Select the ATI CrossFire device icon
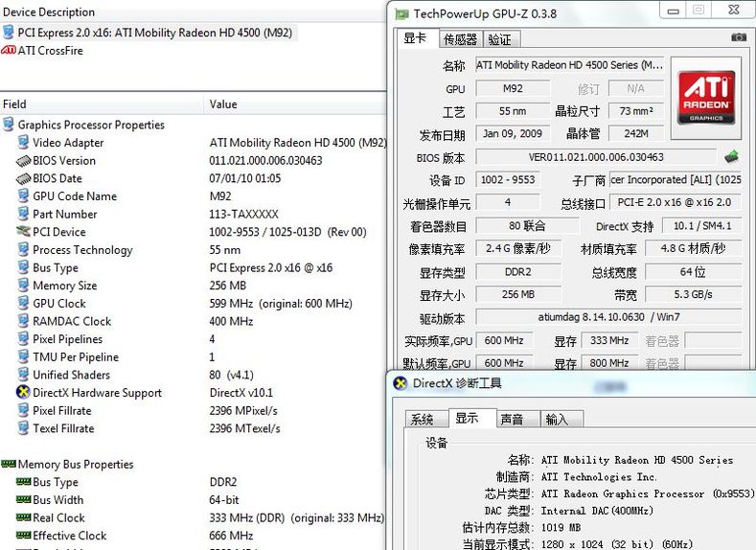The width and height of the screenshot is (756, 550). point(9,50)
